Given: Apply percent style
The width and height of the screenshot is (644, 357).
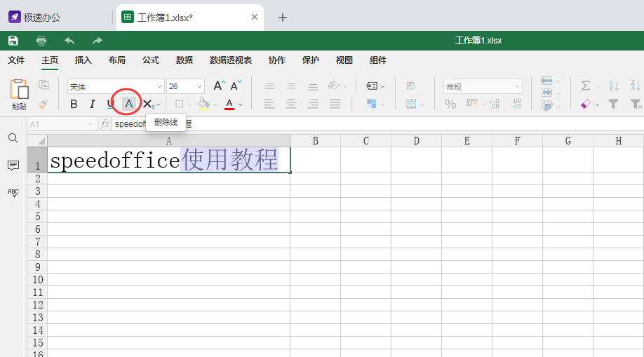Looking at the screenshot, I should pos(450,104).
